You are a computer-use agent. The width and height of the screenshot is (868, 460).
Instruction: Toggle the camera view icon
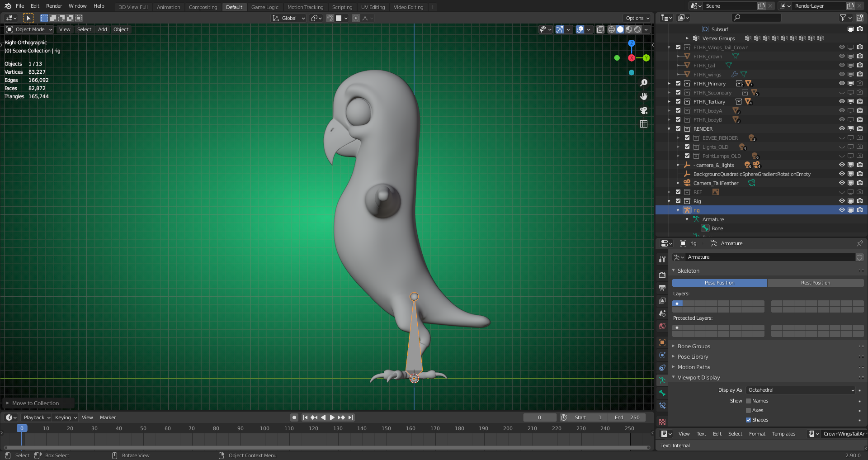644,110
